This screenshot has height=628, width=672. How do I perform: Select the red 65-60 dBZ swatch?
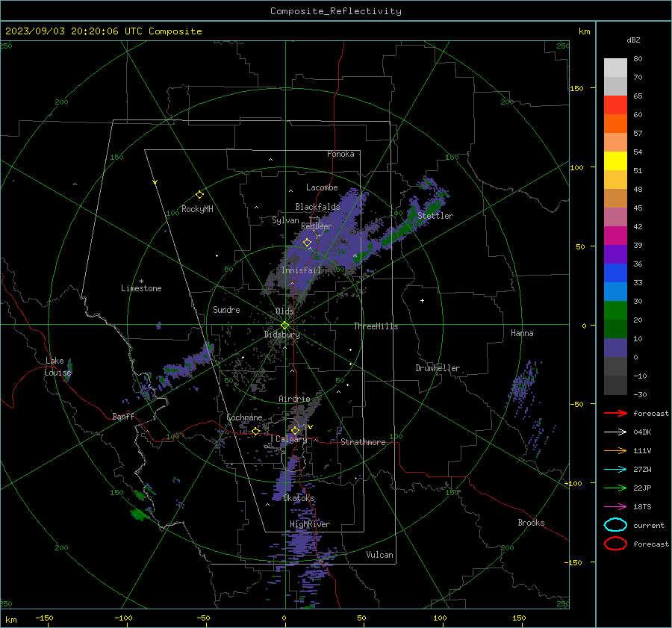(x=615, y=105)
